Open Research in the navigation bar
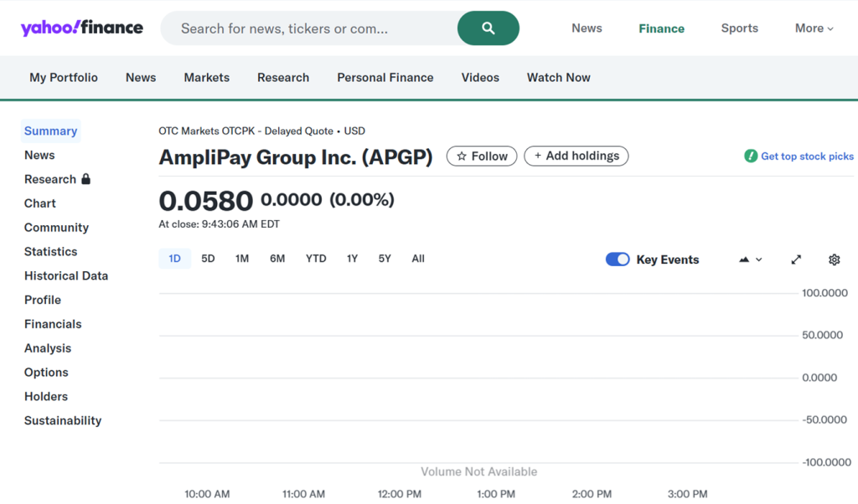This screenshot has width=858, height=504. coord(283,78)
